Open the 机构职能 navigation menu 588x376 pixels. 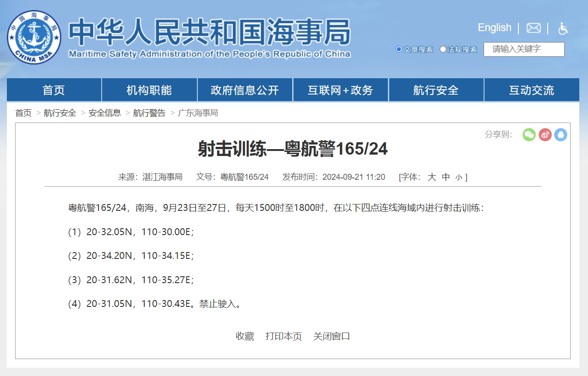(149, 90)
